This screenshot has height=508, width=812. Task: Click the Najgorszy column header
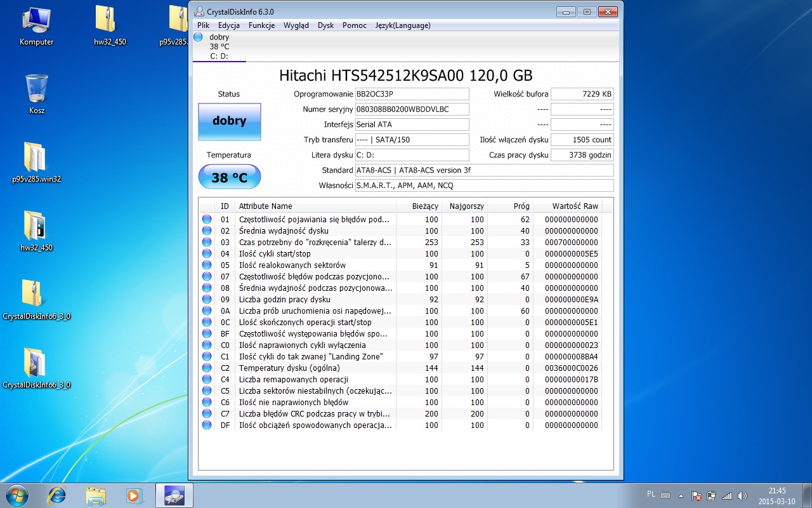[x=465, y=206]
